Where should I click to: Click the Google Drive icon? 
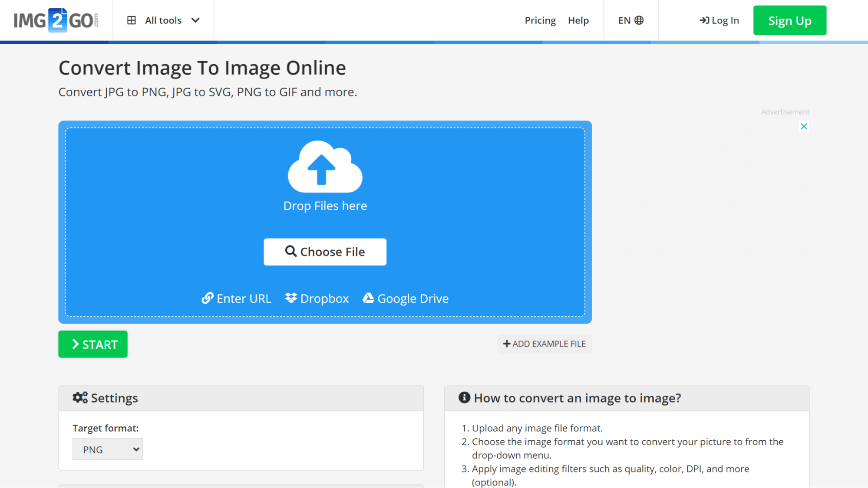pos(369,298)
